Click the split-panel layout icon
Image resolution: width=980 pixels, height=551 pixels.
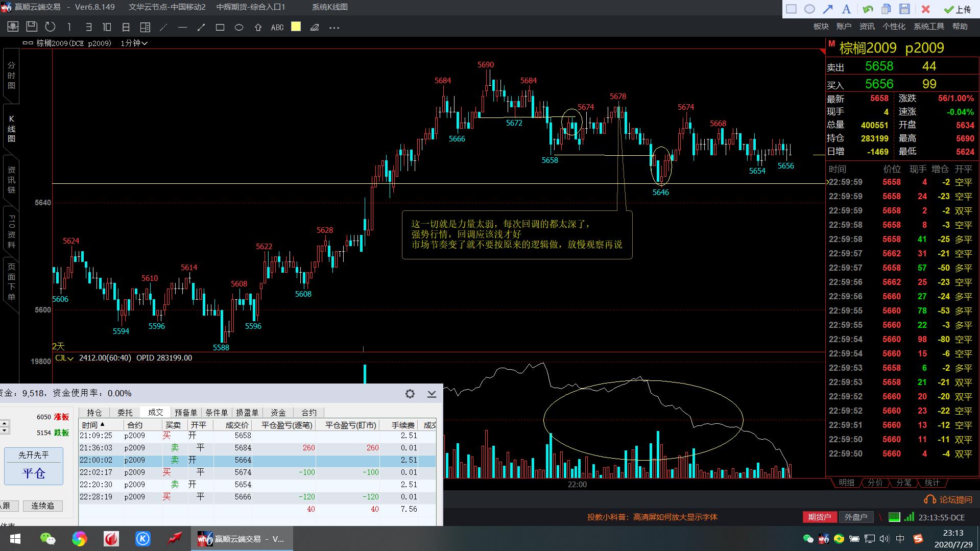tap(145, 27)
